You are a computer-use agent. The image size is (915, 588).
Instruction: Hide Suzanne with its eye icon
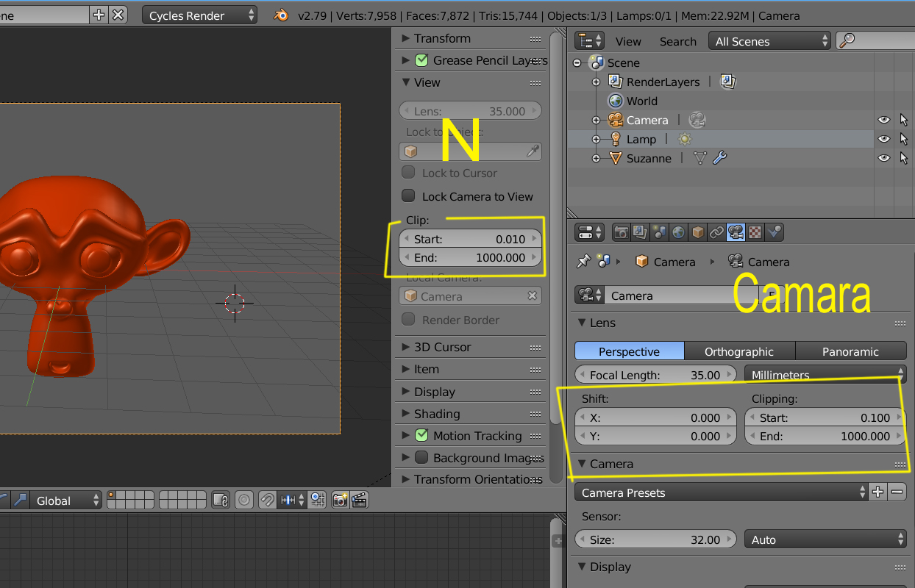883,158
